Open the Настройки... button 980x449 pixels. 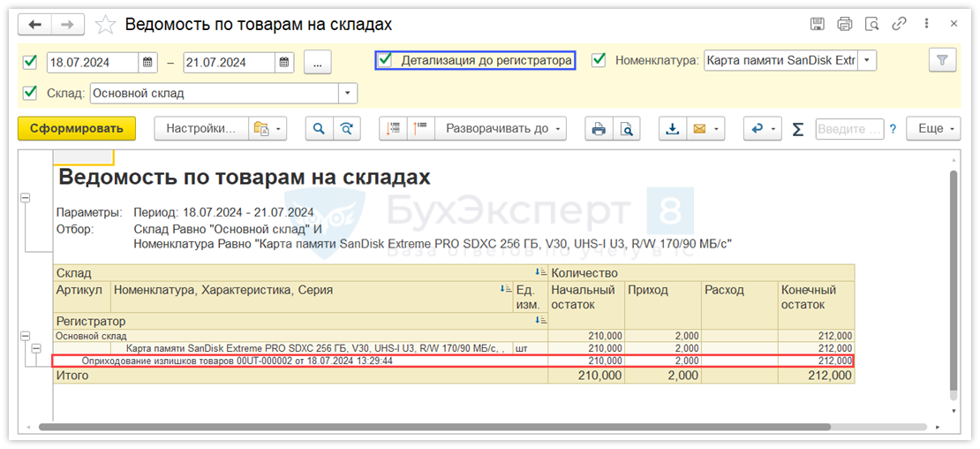[x=200, y=129]
